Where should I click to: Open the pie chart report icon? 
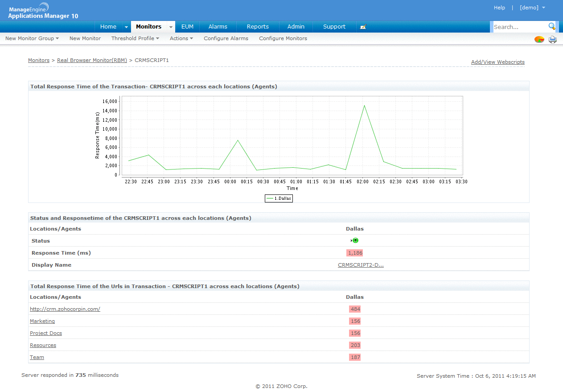coord(539,39)
